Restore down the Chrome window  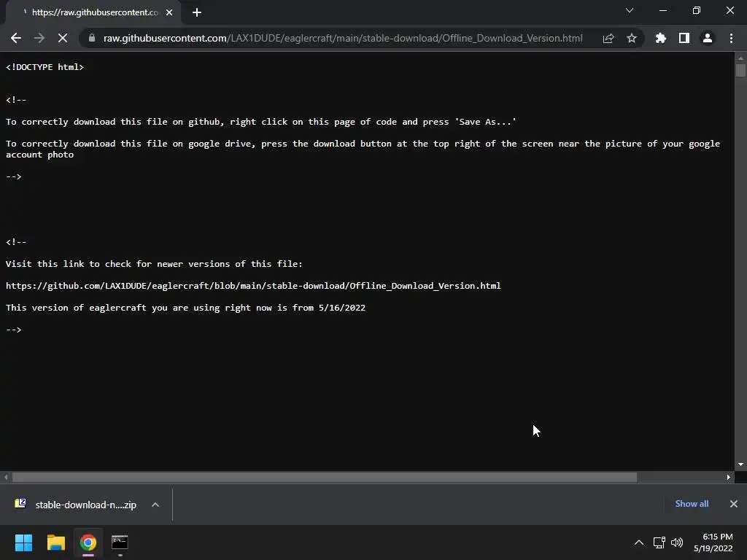[697, 10]
